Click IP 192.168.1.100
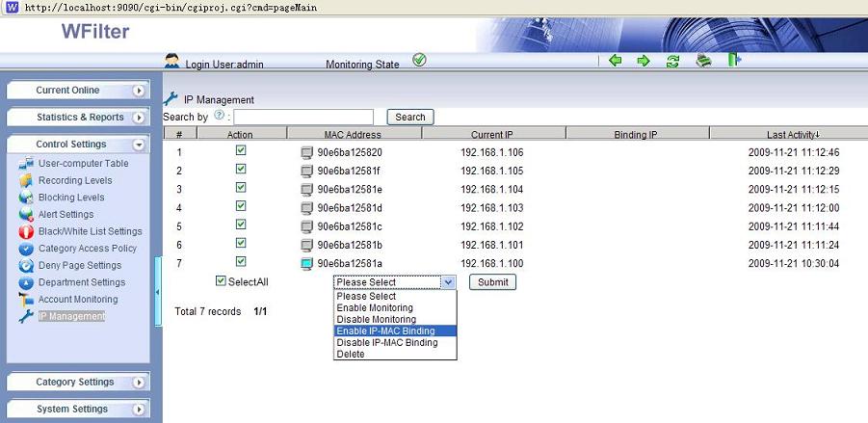 [492, 264]
